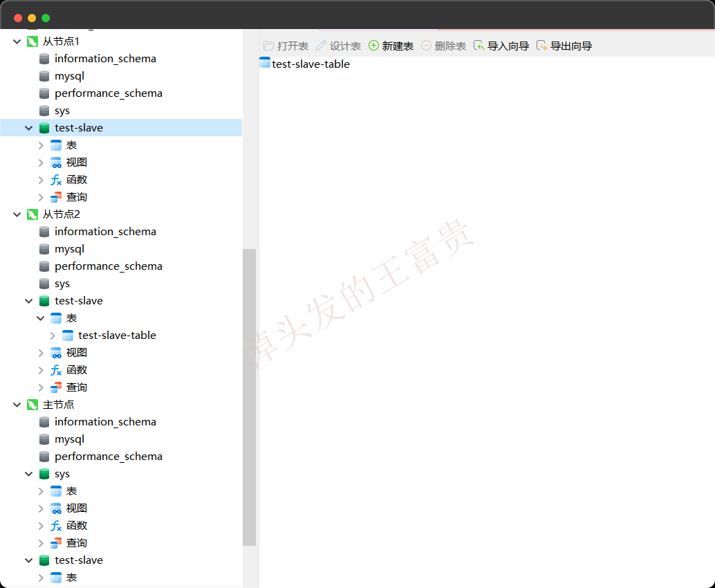This screenshot has height=588, width=715.
Task: Click the green database icon of 主节点 test-slave
Action: pyautogui.click(x=44, y=560)
